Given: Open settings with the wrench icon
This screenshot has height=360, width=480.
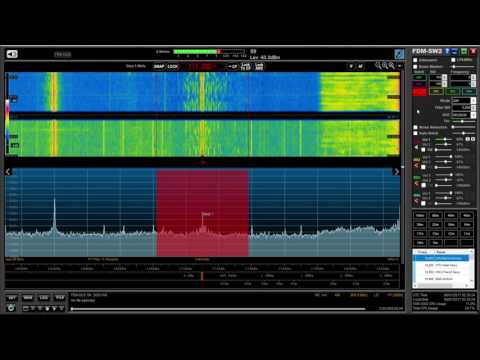Looking at the screenshot, I should 399,54.
